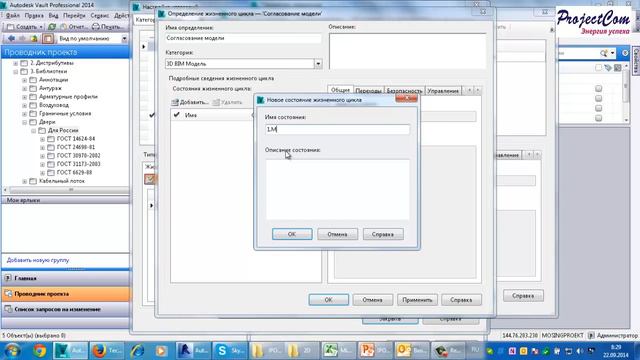
Task: Click the green Refresh toolbar icon
Action: tap(52, 27)
